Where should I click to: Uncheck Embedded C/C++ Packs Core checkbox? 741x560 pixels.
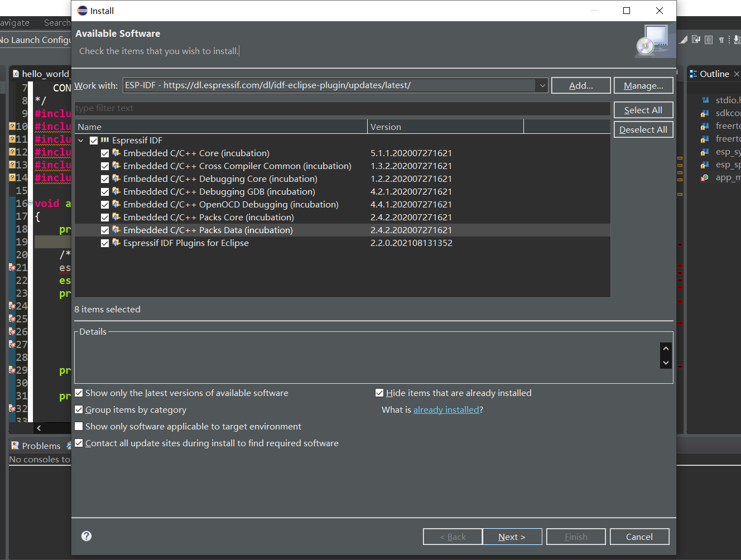tap(105, 218)
